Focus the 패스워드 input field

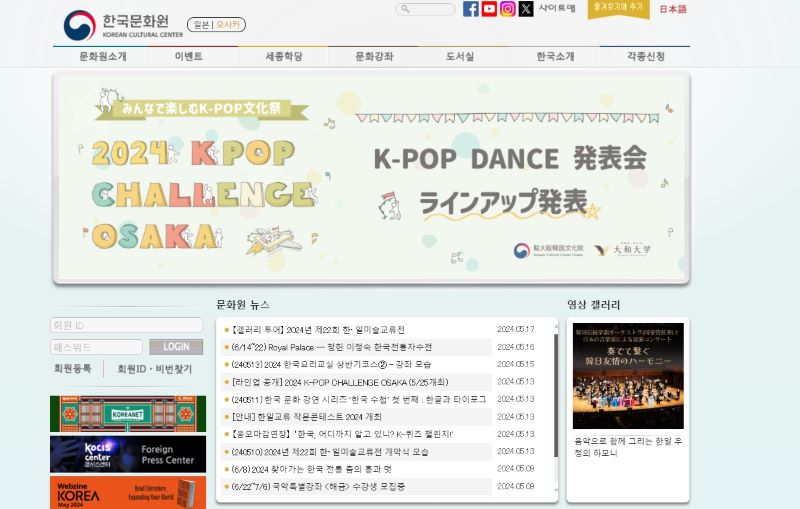pyautogui.click(x=96, y=347)
